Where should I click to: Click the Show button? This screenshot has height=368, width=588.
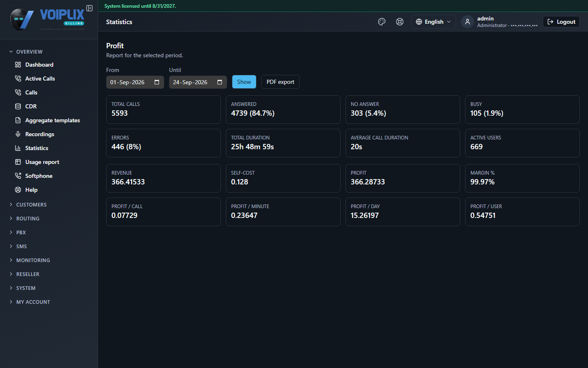tap(244, 82)
